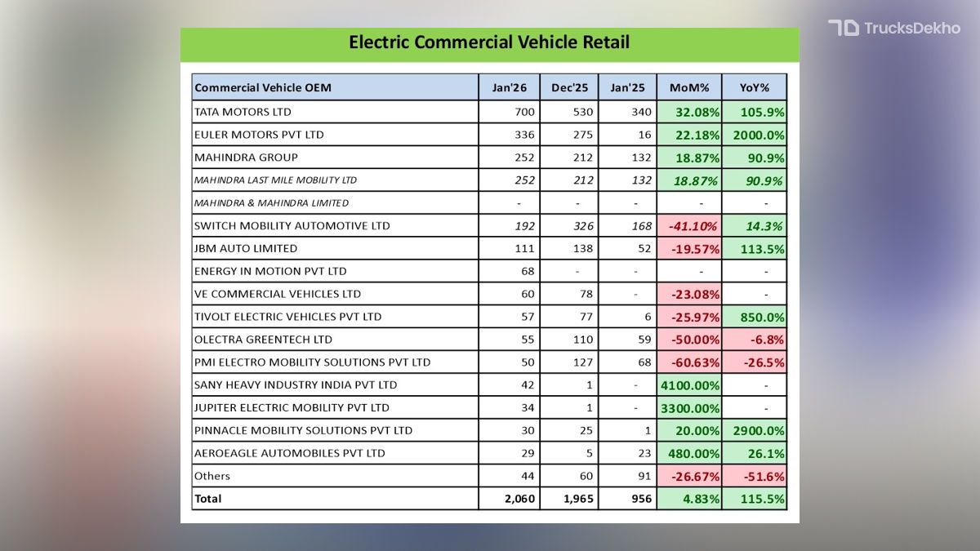
Task: Select the MoM% column header
Action: coord(689,87)
